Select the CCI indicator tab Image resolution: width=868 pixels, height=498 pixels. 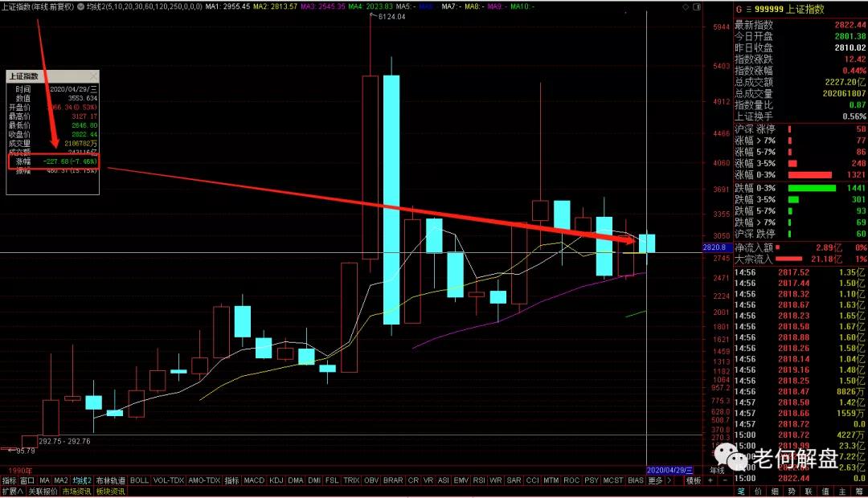click(x=533, y=480)
